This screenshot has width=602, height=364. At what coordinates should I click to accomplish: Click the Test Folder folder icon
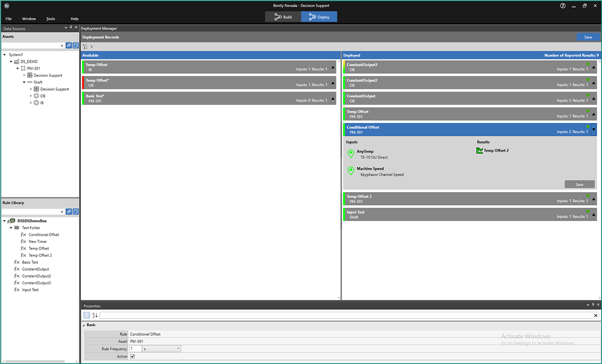17,228
